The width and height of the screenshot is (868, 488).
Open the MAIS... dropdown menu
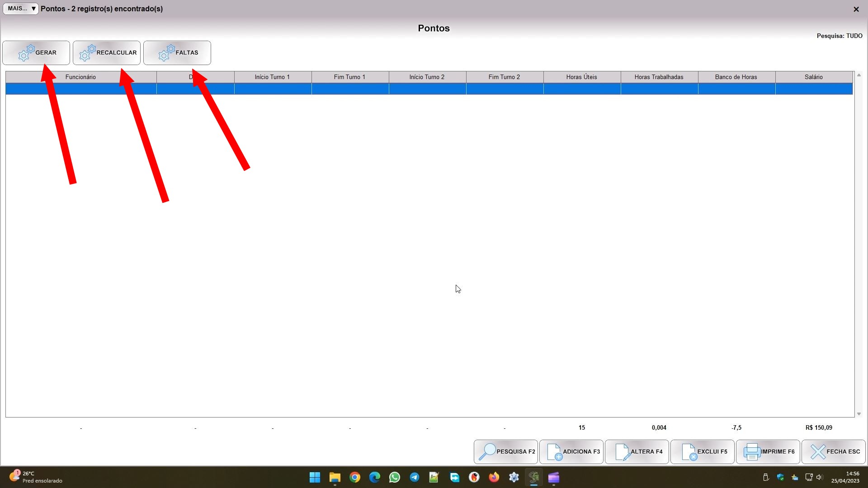pyautogui.click(x=21, y=9)
